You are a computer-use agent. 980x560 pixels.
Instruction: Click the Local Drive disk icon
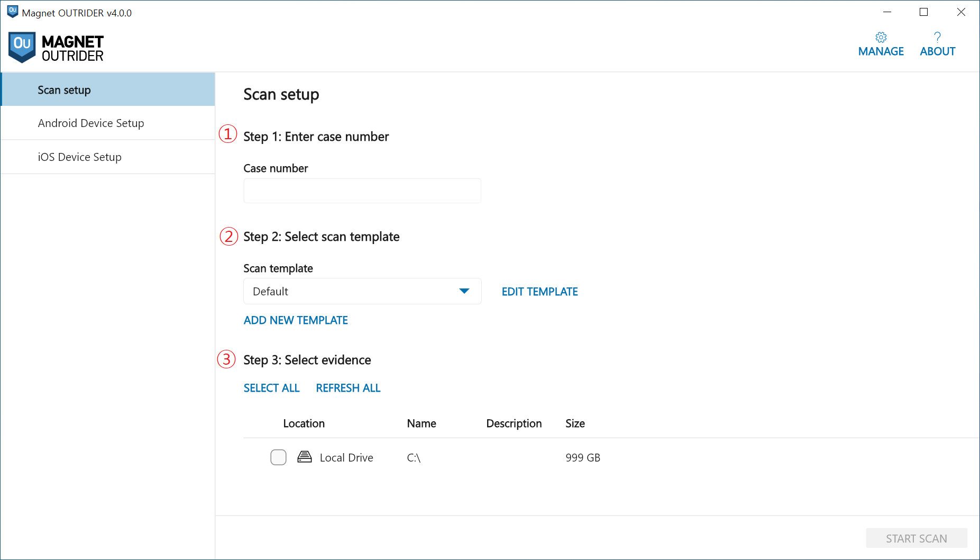pyautogui.click(x=305, y=457)
